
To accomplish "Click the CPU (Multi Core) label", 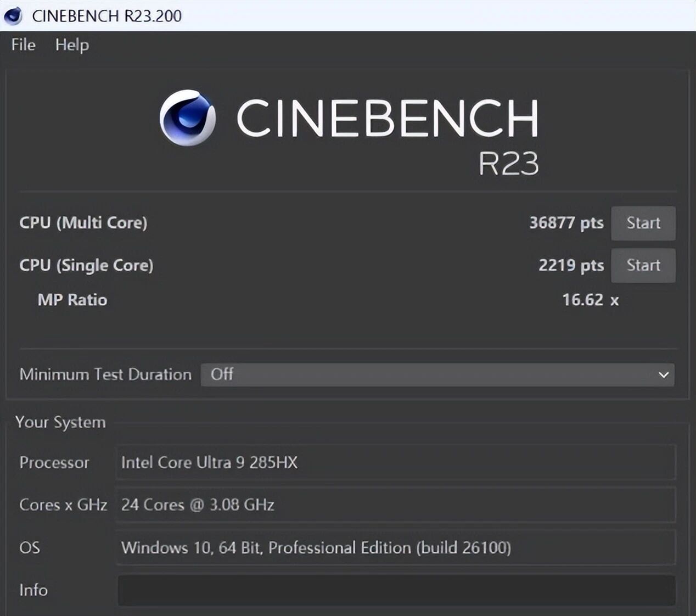I will click(83, 223).
